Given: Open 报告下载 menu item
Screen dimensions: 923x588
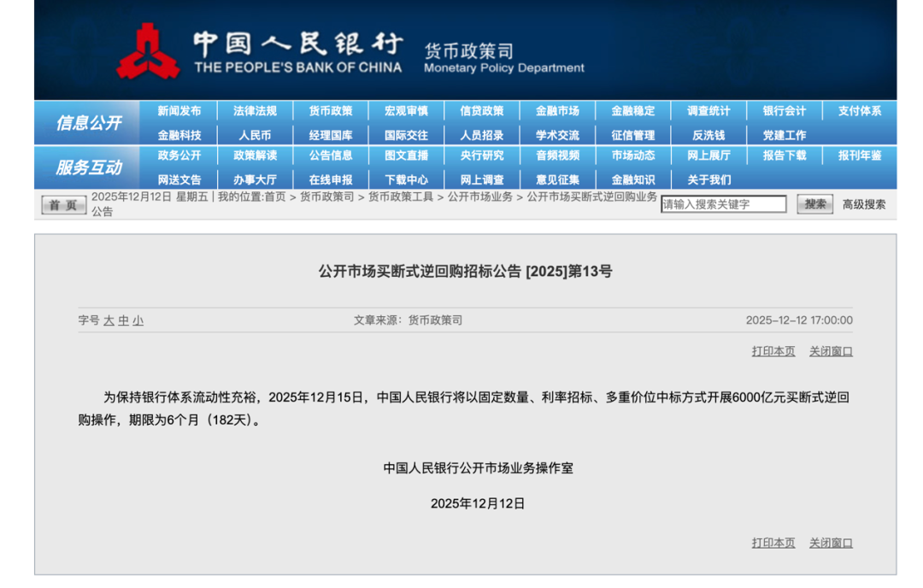Looking at the screenshot, I should 785,156.
